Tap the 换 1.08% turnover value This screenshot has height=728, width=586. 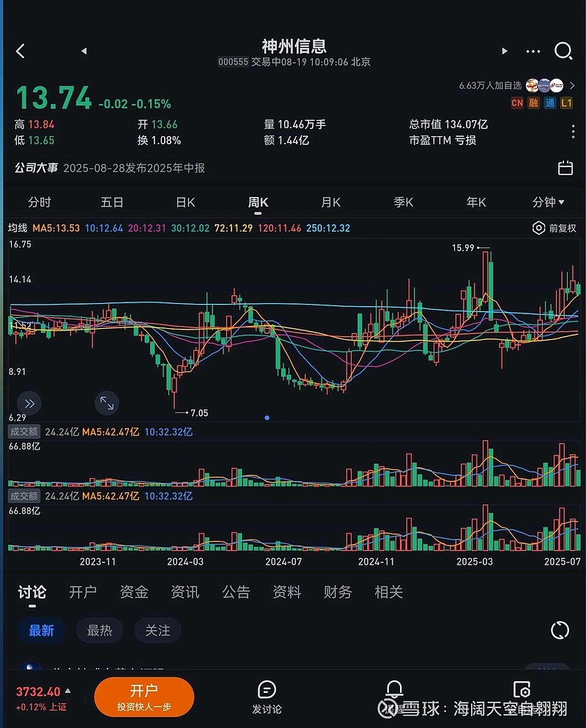click(159, 140)
